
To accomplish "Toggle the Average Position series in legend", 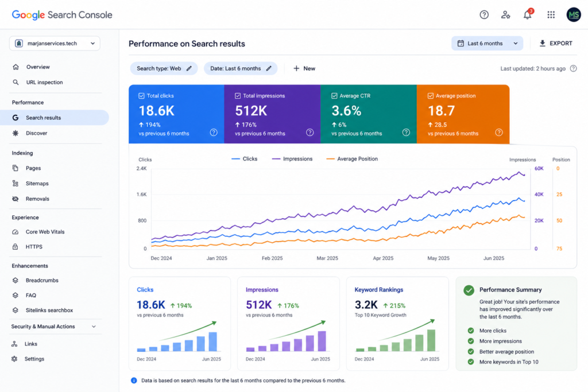I will [x=352, y=159].
